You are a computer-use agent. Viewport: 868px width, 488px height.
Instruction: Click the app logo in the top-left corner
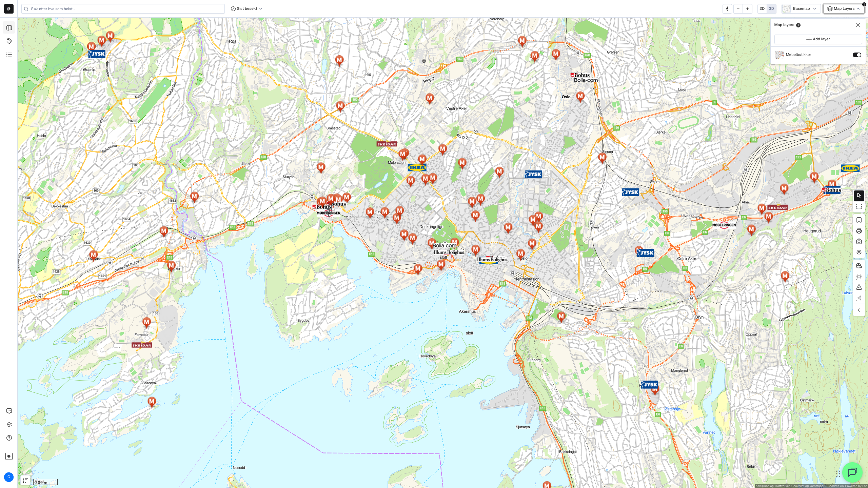tap(9, 9)
